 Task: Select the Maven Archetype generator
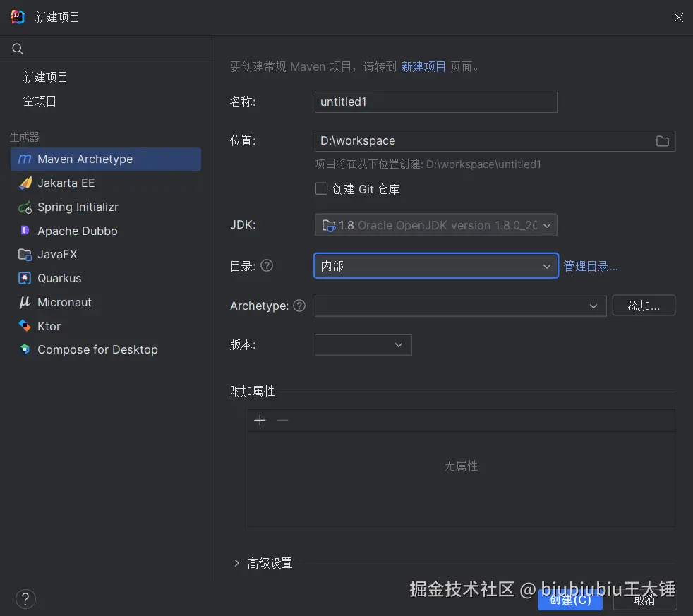click(106, 159)
